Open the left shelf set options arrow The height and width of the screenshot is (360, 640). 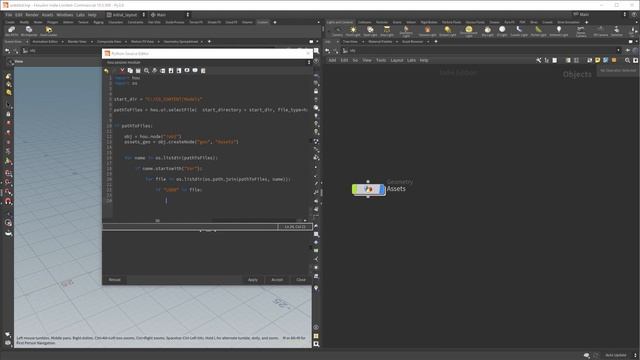point(318,22)
